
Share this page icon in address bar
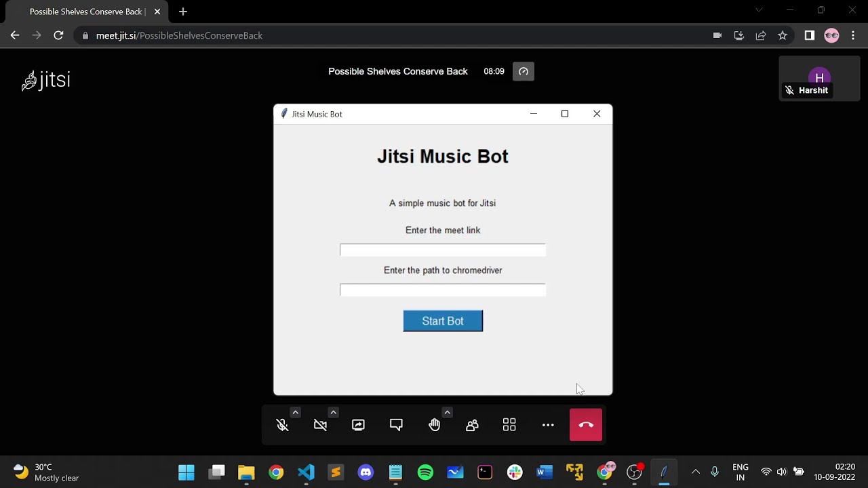coord(761,35)
